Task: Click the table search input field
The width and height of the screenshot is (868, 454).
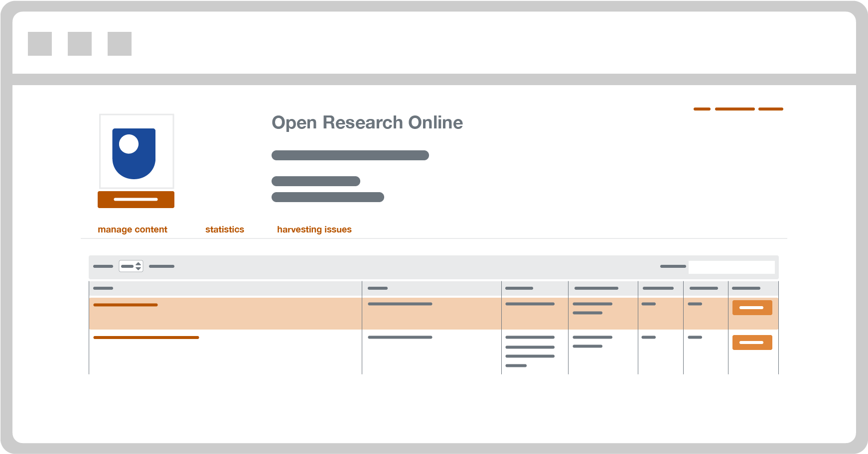Action: click(731, 267)
